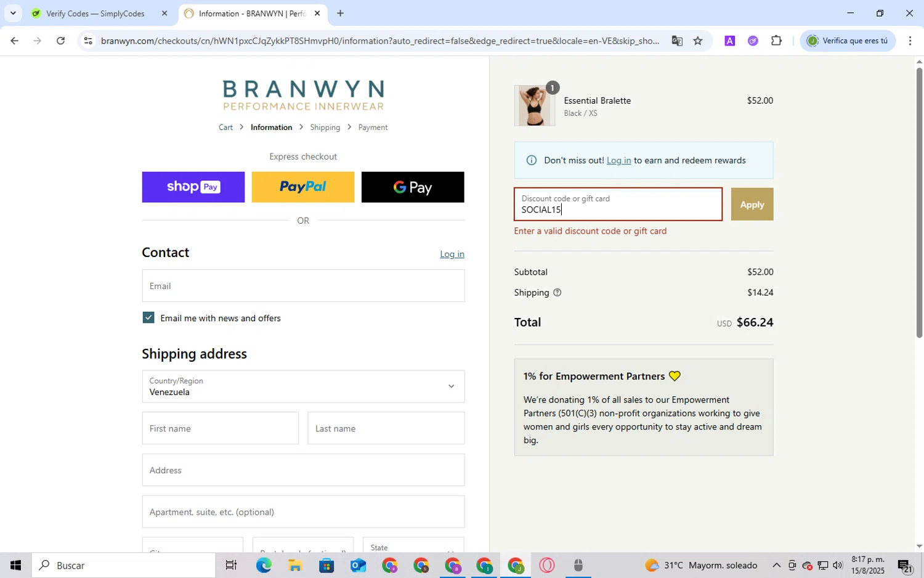The width and height of the screenshot is (924, 578).
Task: Click the First name field
Action: click(220, 428)
